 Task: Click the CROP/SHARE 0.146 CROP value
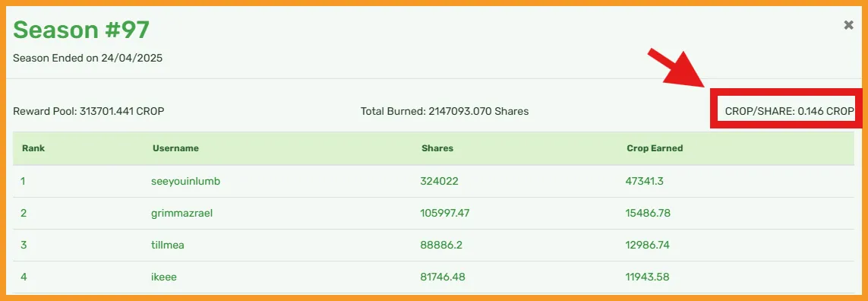tap(789, 111)
